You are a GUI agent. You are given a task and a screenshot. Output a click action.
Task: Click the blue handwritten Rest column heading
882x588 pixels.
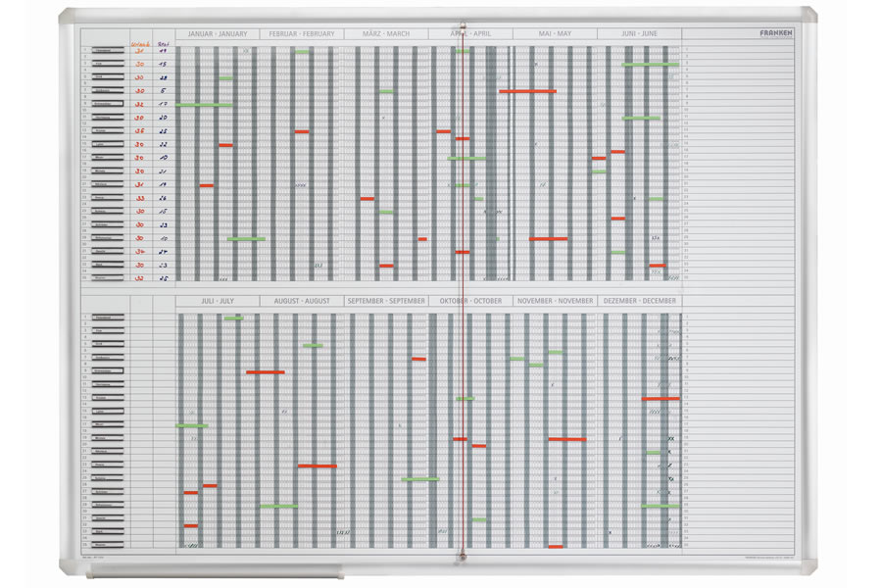pyautogui.click(x=163, y=44)
